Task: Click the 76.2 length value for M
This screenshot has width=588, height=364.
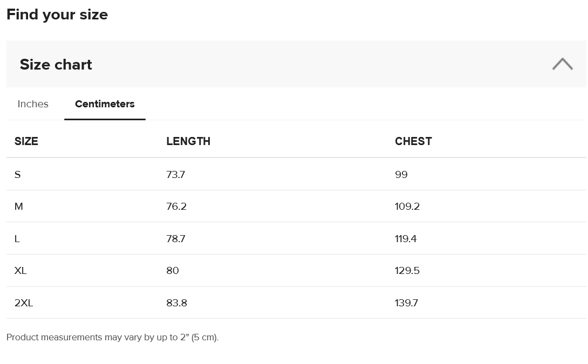Action: pos(176,207)
